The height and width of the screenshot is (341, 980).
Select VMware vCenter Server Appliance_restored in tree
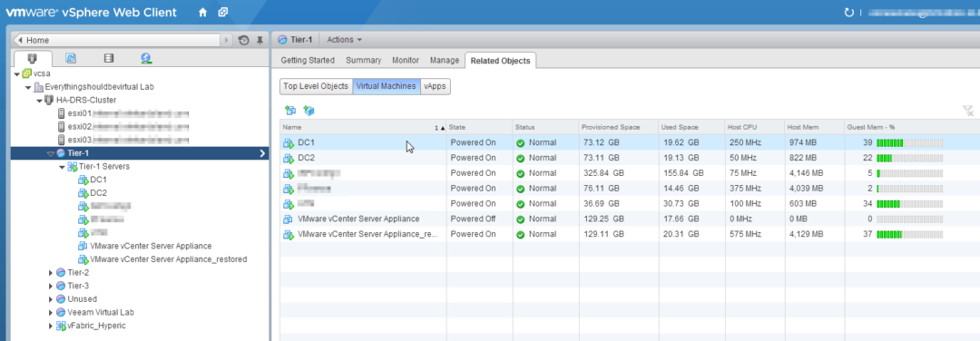168,259
